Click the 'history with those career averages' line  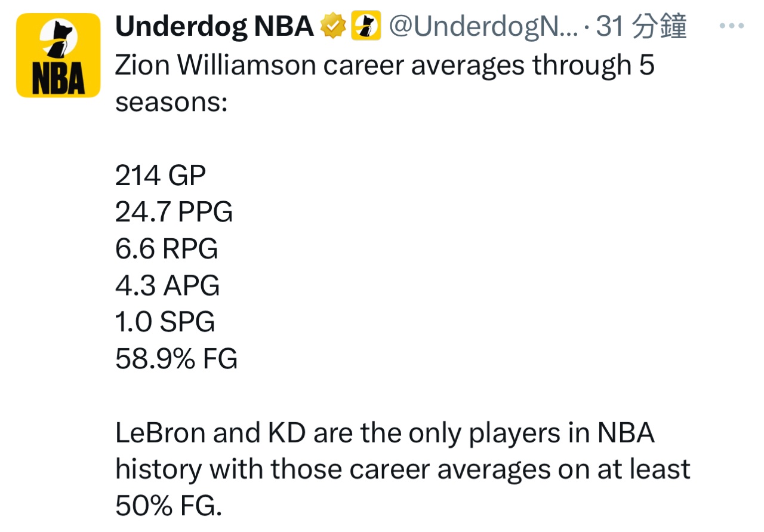click(402, 469)
